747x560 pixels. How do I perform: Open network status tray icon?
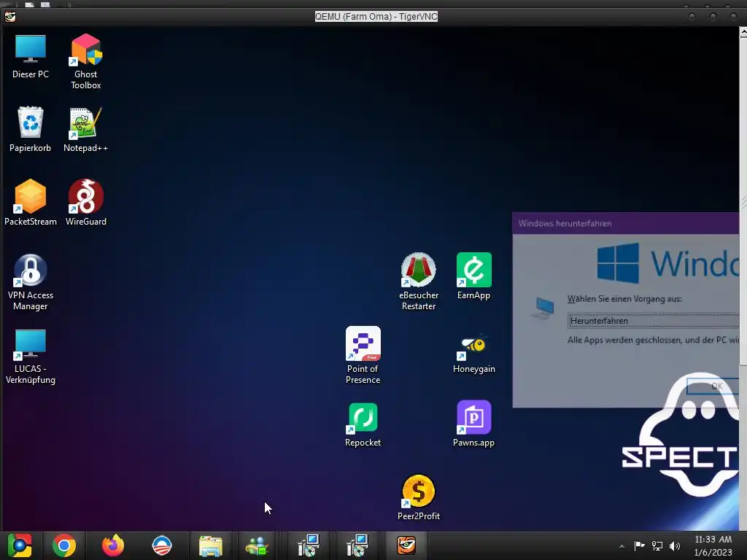[657, 545]
